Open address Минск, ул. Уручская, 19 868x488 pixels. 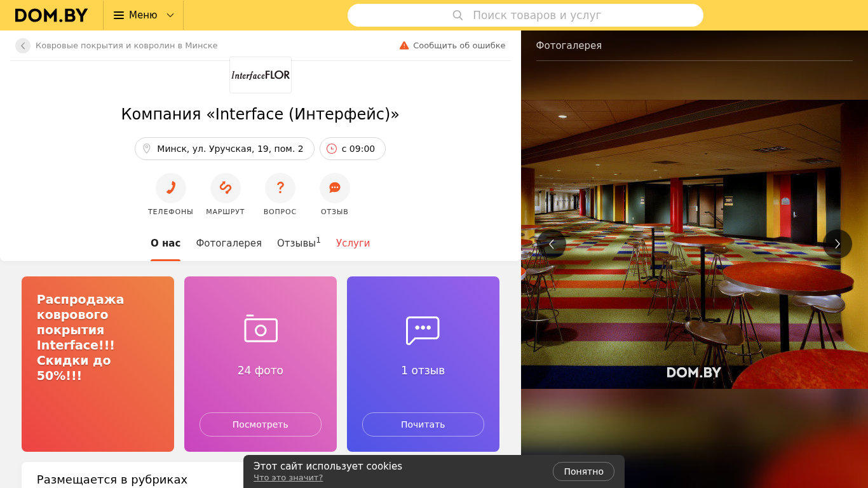click(x=224, y=149)
